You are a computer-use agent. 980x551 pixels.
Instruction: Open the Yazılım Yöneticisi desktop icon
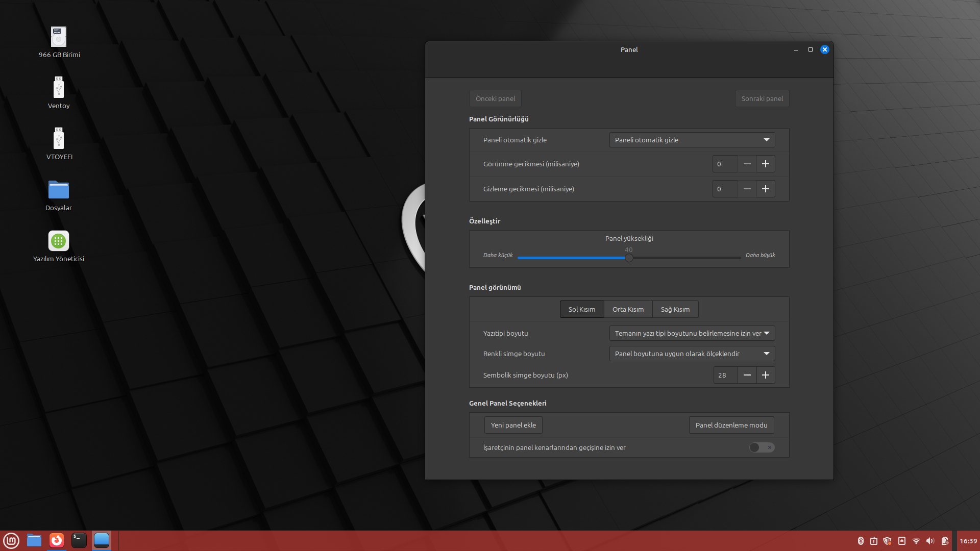coord(59,241)
